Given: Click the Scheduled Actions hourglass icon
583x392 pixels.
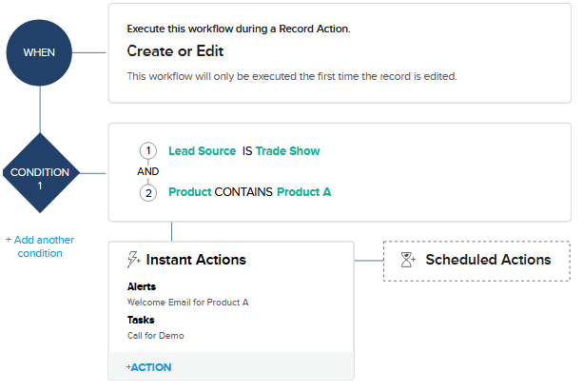Looking at the screenshot, I should click(x=408, y=260).
